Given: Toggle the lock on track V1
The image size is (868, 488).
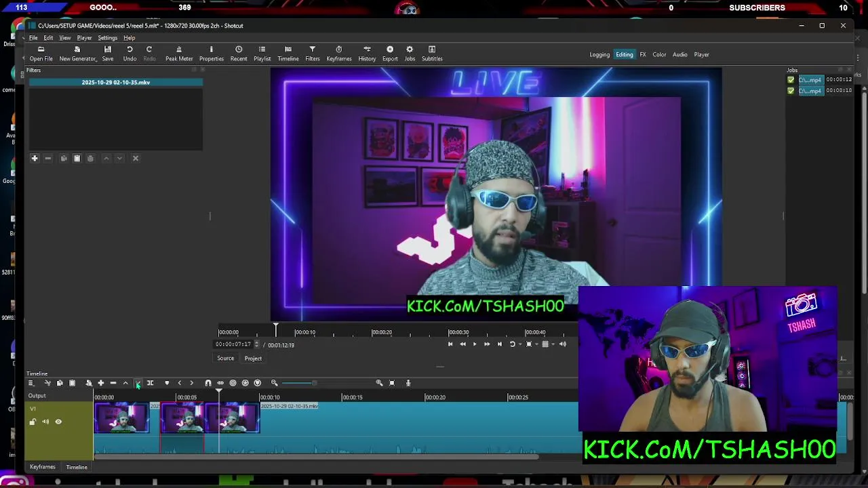Looking at the screenshot, I should (x=33, y=422).
